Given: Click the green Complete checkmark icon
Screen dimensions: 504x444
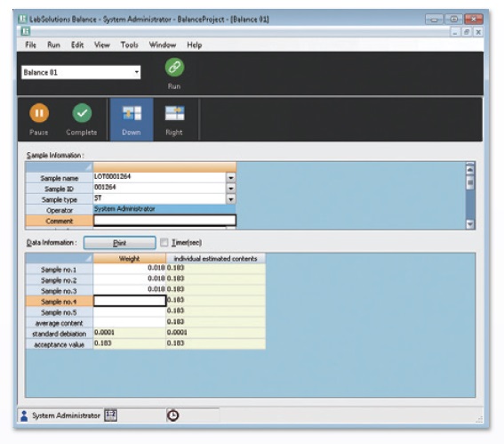Looking at the screenshot, I should (82, 113).
